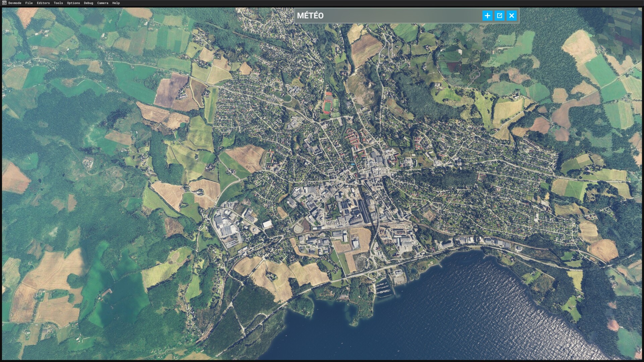Open the Tools menu
This screenshot has height=362, width=644.
pos(58,3)
